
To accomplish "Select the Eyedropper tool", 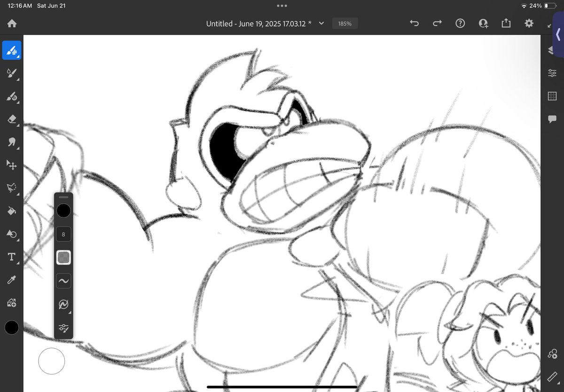I will pos(12,280).
